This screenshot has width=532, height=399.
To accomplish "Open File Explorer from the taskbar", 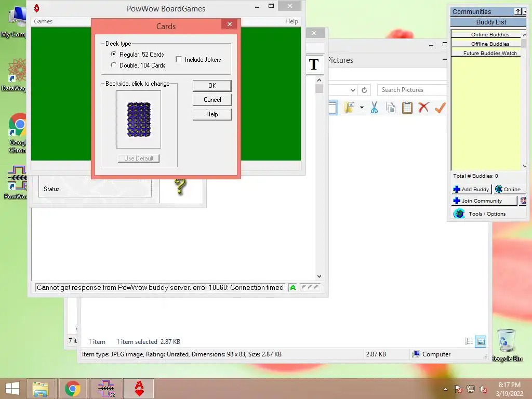I will (41, 389).
